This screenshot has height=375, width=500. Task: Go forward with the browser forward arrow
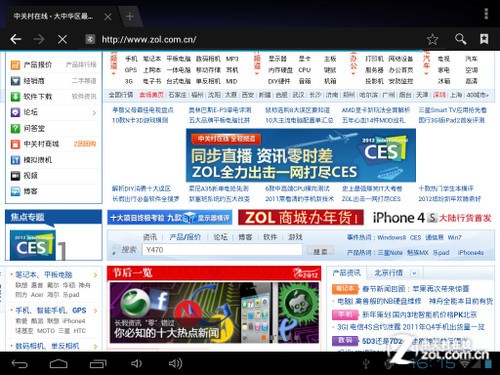click(x=39, y=39)
